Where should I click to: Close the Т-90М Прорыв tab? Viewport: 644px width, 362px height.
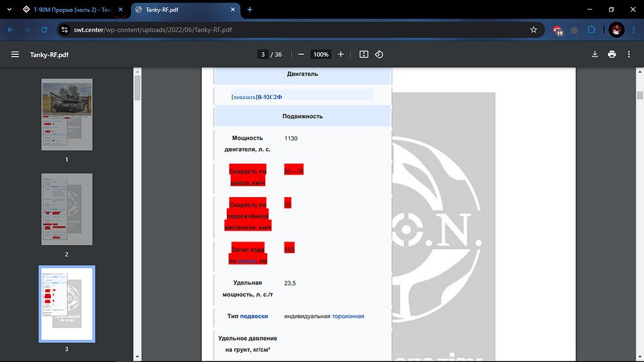(121, 10)
